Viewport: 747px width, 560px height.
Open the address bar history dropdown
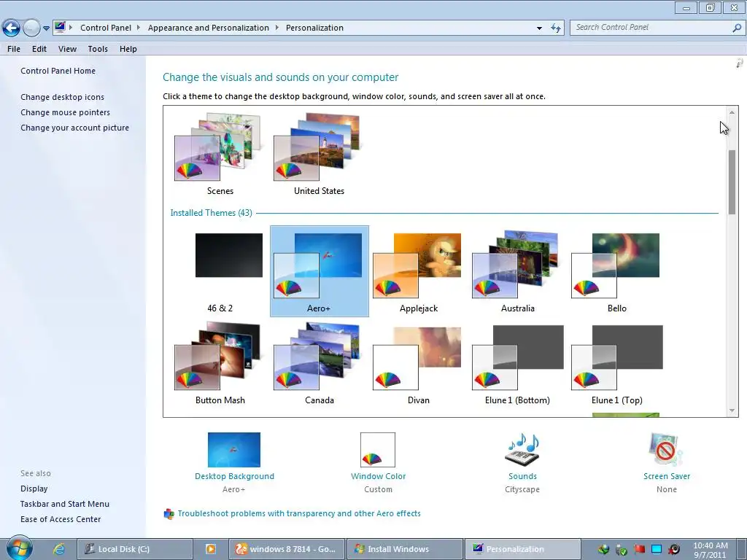pyautogui.click(x=539, y=28)
